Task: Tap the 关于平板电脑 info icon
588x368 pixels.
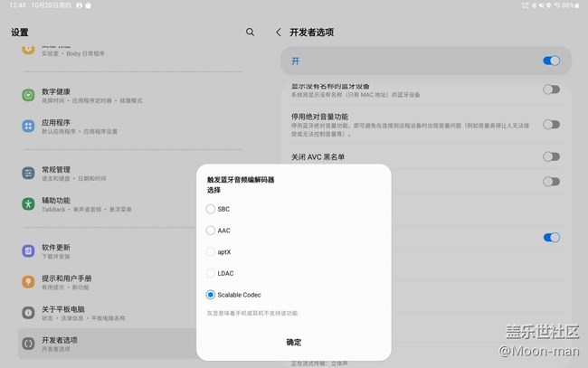Action: (x=28, y=313)
